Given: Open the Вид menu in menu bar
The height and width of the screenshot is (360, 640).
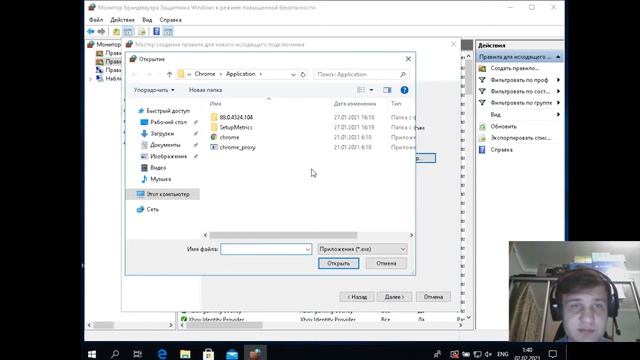Looking at the screenshot, I should 147,20.
